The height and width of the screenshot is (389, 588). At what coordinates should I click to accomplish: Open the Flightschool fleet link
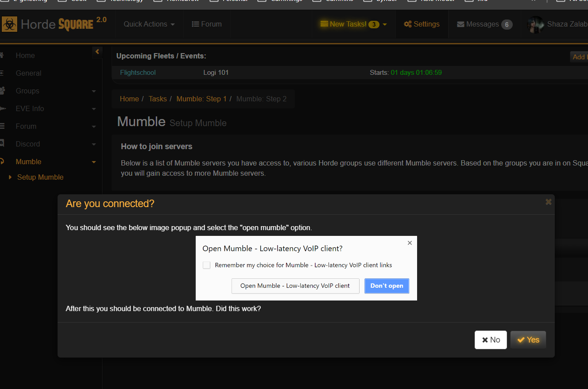click(138, 73)
